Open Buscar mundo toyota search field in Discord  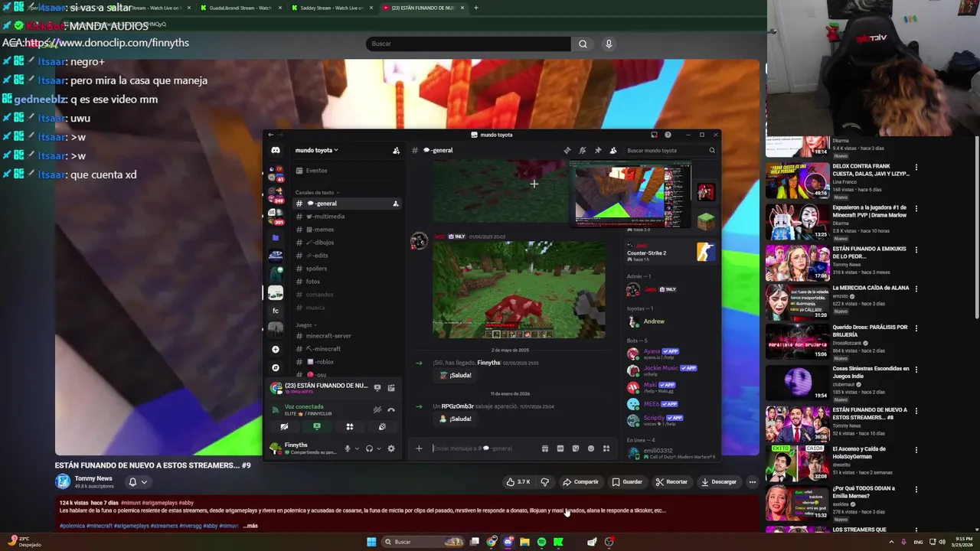click(669, 151)
